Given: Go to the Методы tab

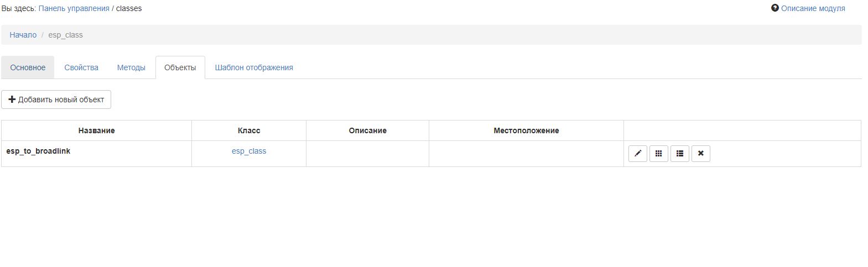Looking at the screenshot, I should (x=131, y=67).
